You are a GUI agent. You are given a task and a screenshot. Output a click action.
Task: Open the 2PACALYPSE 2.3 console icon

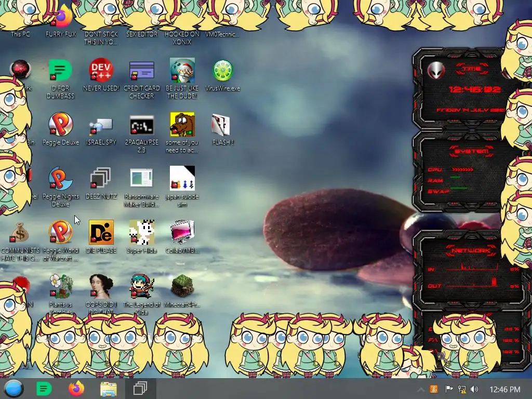click(141, 126)
